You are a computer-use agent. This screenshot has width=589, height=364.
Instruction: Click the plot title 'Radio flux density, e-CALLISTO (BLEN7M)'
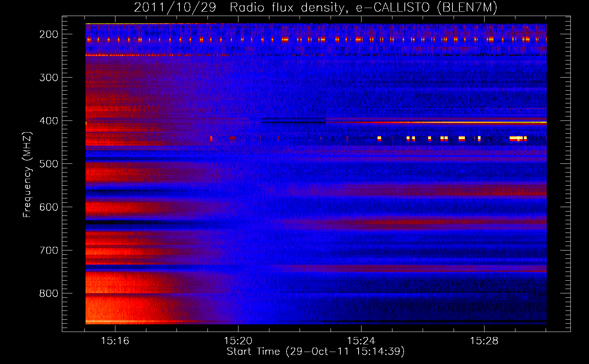pos(363,8)
